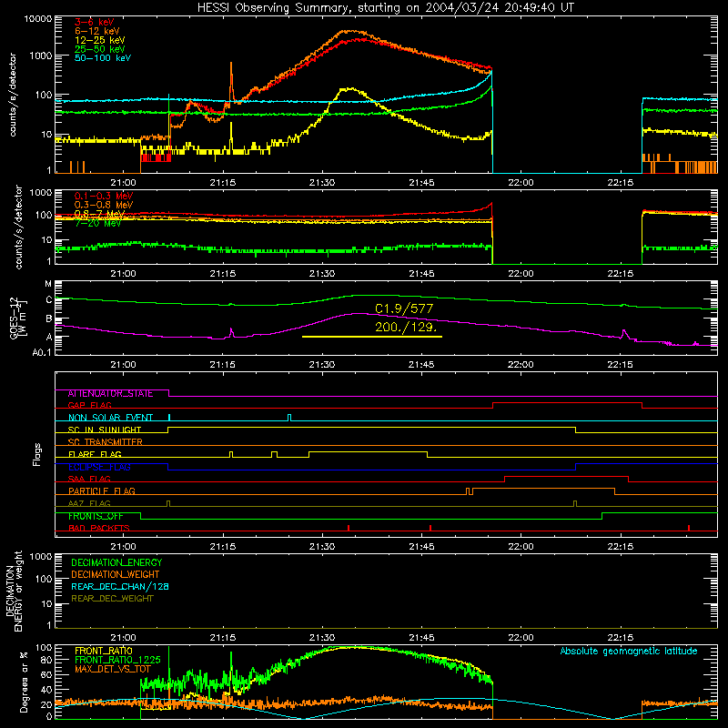This screenshot has height=728, width=728.
Task: Click the NON_SOLAR_EVENT flag label
Action: tap(110, 418)
